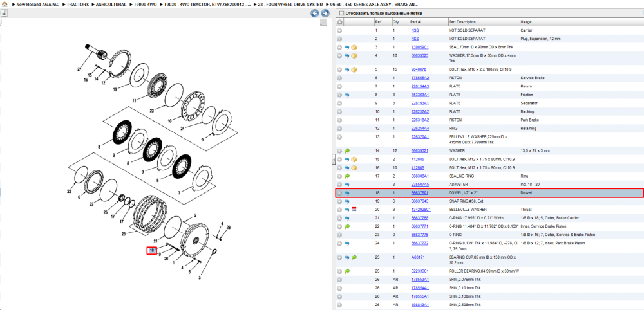644x310 pixels.
Task: Open 'T9030 - 4WD TRACTOR' breadcrumb
Action: 207,5
